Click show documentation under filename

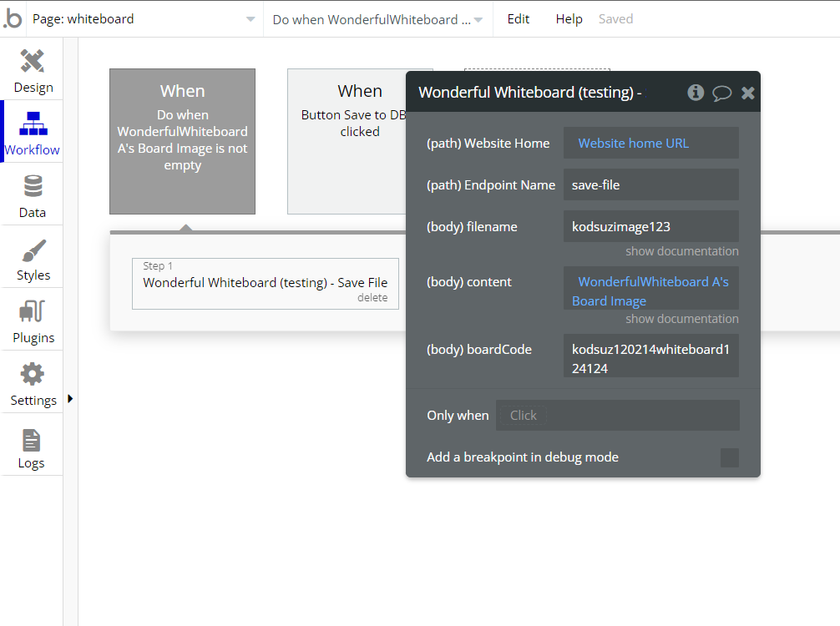click(682, 251)
